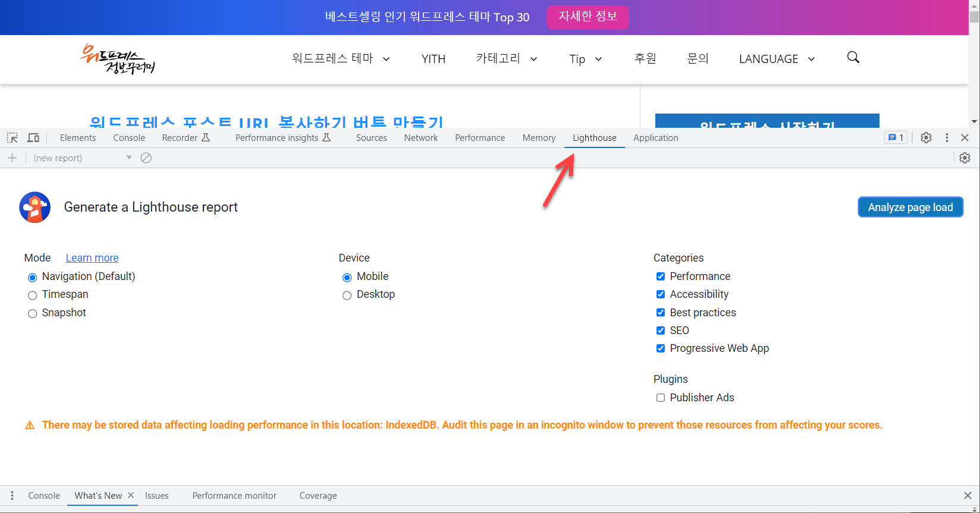Switch to the Console tab in top bar
980x513 pixels.
coord(129,138)
